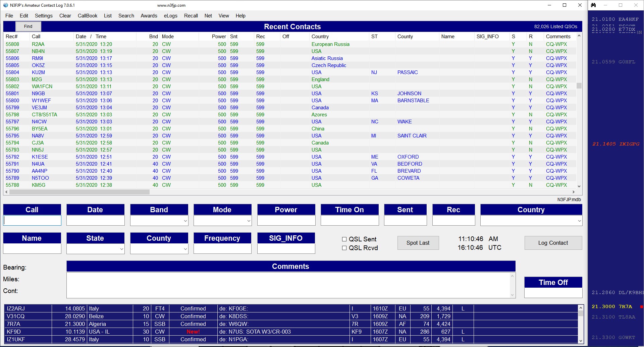Click the 7R7A Algeria spot row
This screenshot has height=347, width=644.
tap(291, 324)
